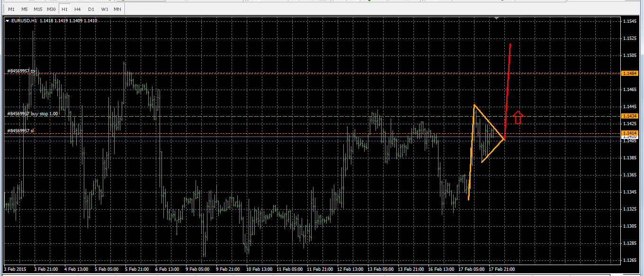This screenshot has height=276, width=644.
Task: Click the orange 1.1434 buy stop price tag
Action: tap(629, 116)
